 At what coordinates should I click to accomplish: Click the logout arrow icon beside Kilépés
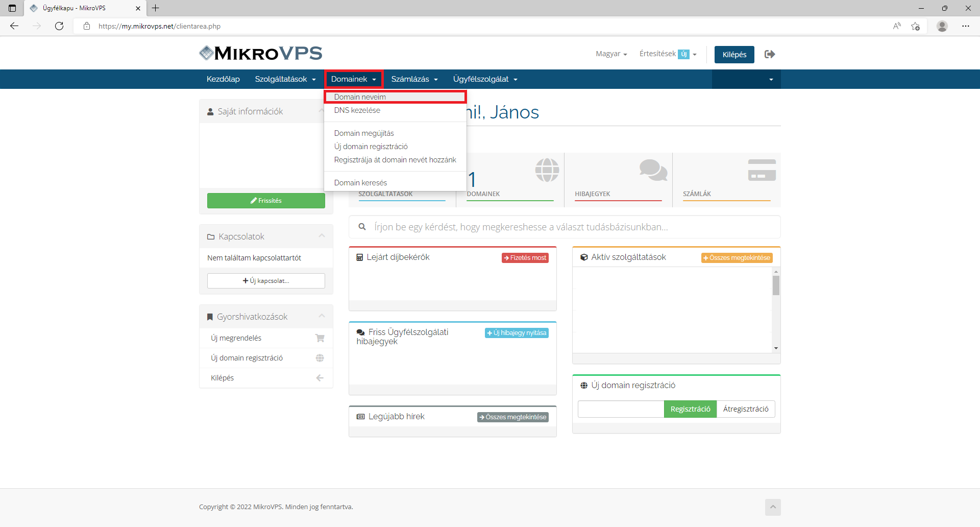770,54
